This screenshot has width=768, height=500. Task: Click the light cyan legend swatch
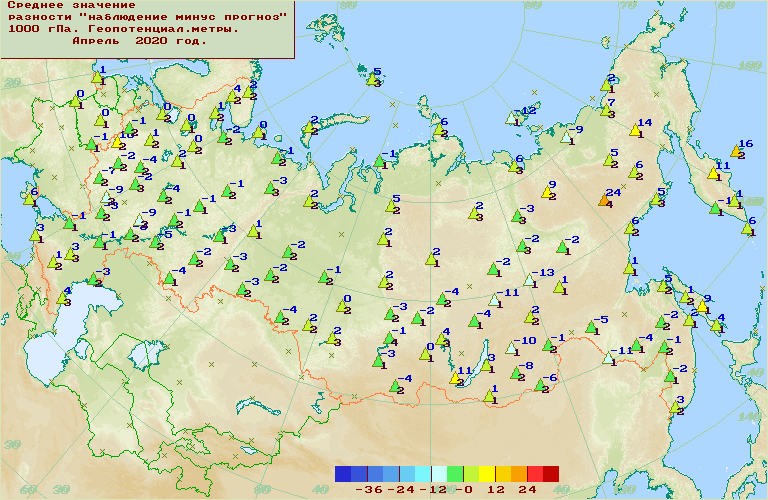point(423,474)
